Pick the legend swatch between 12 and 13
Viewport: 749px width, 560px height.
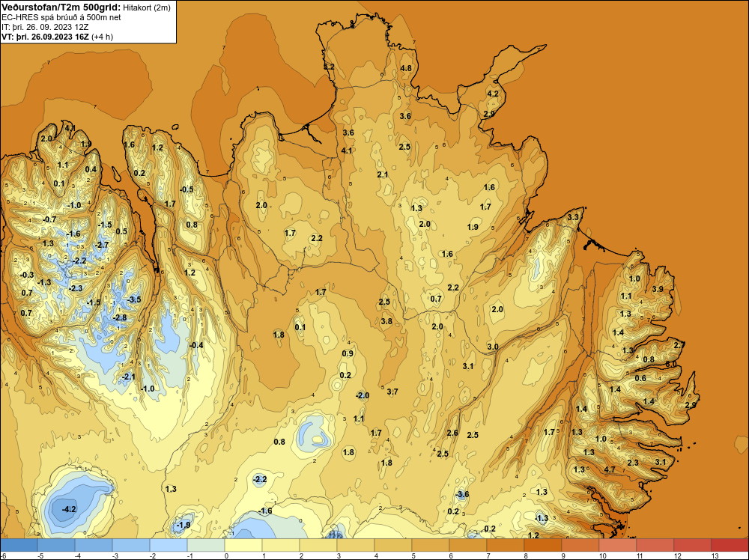693,545
